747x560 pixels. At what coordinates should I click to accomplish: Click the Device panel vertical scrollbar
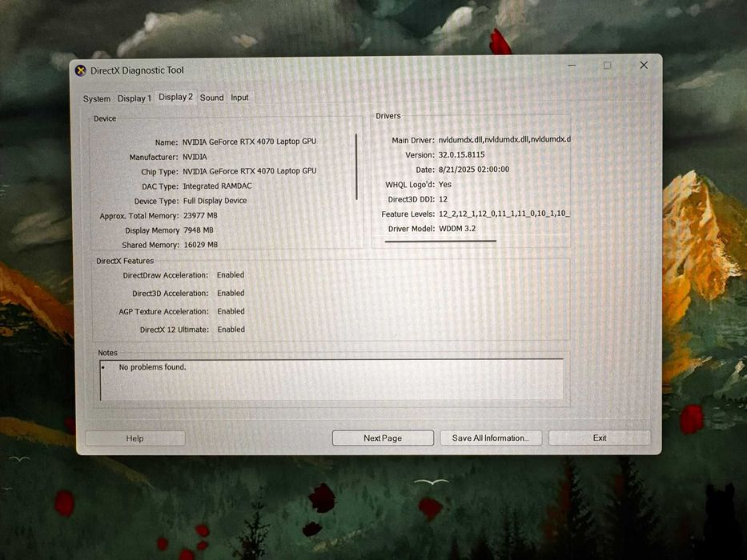pos(356,166)
